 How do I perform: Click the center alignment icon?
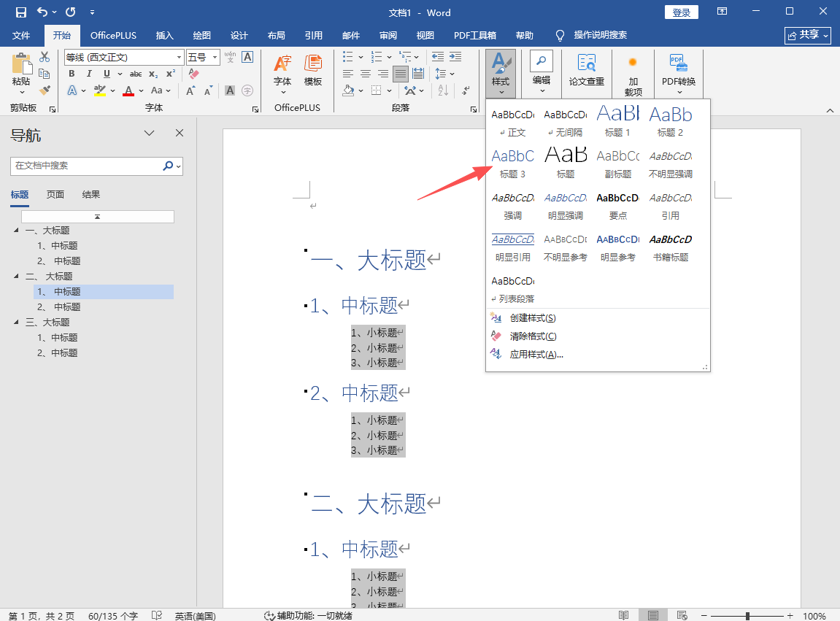(366, 74)
